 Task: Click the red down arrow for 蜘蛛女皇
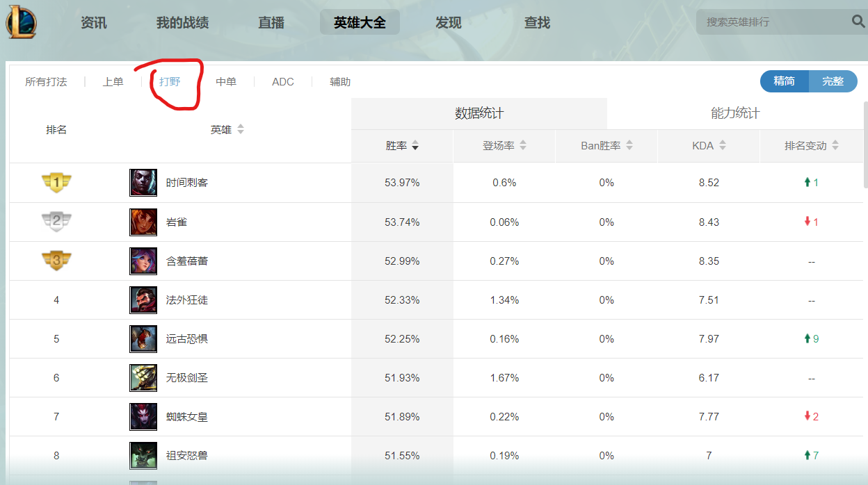(x=807, y=417)
